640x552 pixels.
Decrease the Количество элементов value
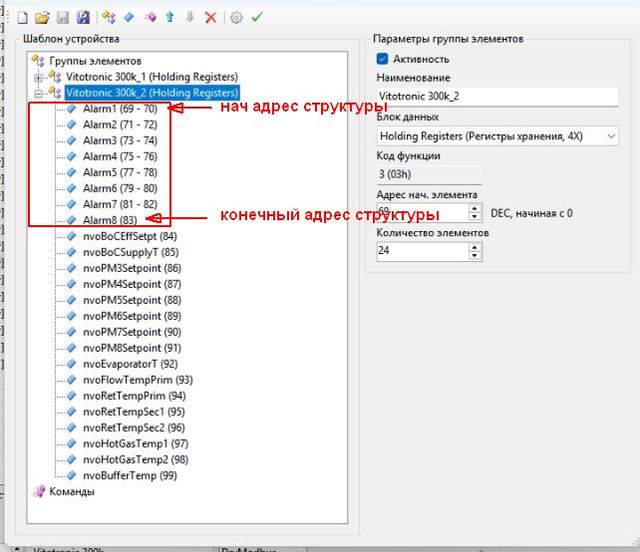coord(474,256)
